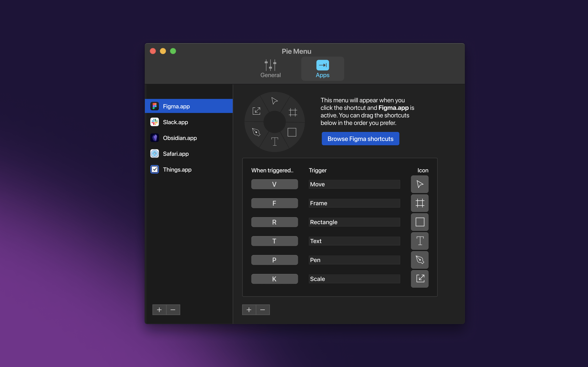Select Things.app in the sidebar

(177, 169)
